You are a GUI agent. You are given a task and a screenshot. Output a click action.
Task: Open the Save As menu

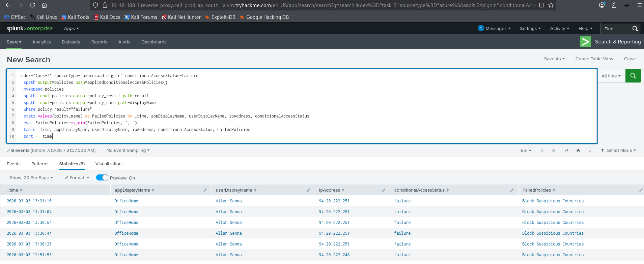pos(554,59)
